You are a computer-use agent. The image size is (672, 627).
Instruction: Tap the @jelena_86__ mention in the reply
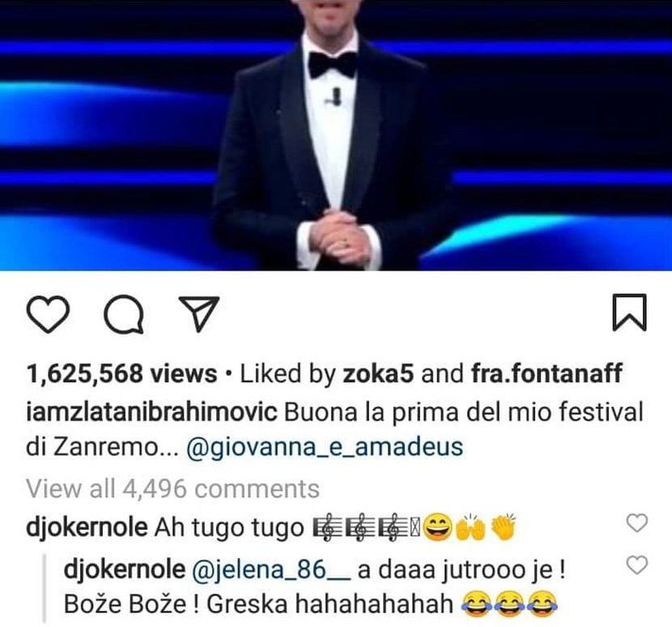272,570
